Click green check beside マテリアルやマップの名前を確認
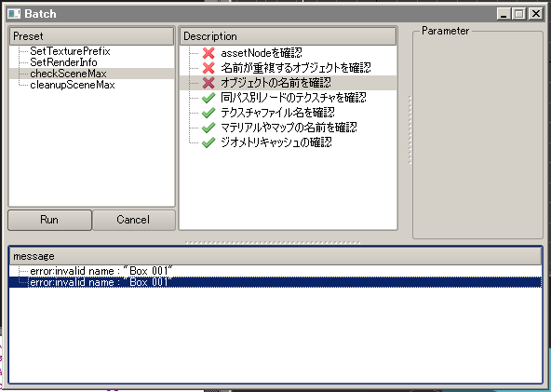551x392 pixels. [x=208, y=128]
